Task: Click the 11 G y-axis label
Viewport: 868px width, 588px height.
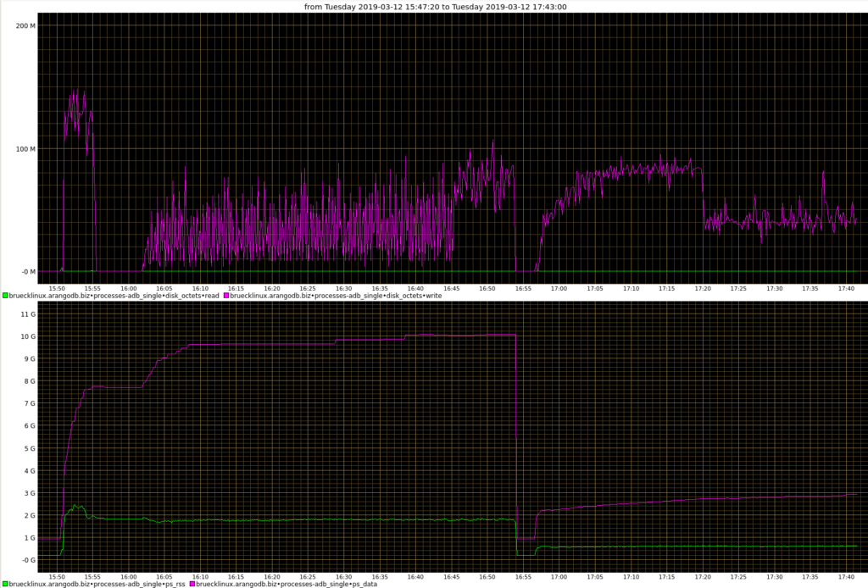Action: pyautogui.click(x=28, y=314)
